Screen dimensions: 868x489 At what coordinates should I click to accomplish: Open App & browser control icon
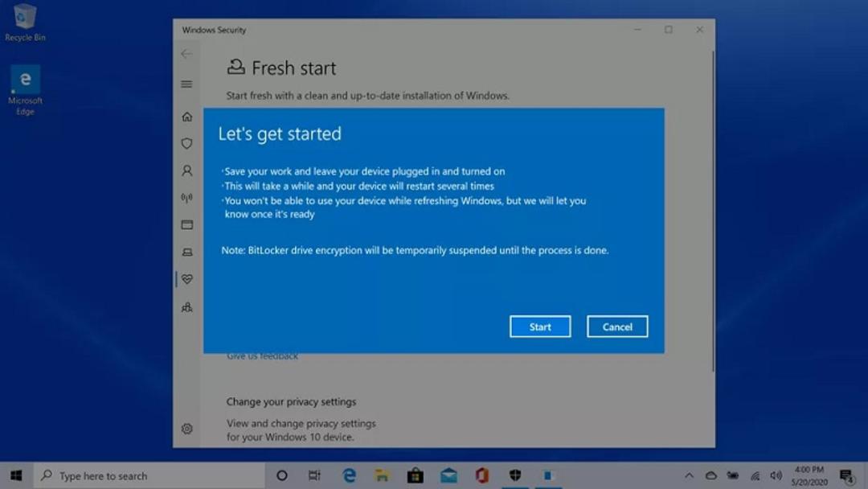tap(187, 225)
